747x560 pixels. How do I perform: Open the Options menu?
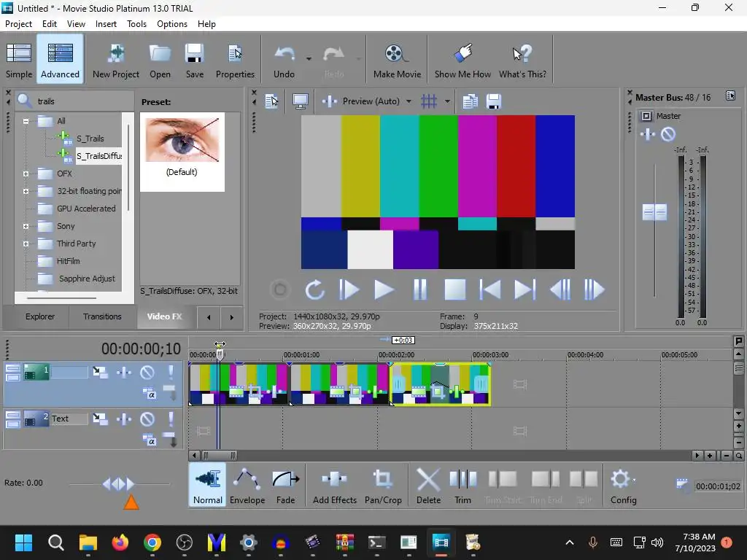coord(172,24)
